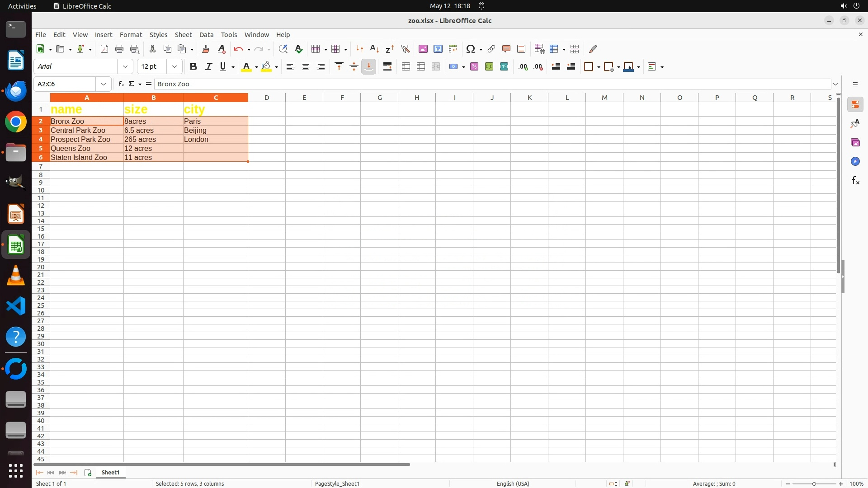Toggle Wrap Text for the selected cells

[x=387, y=67]
